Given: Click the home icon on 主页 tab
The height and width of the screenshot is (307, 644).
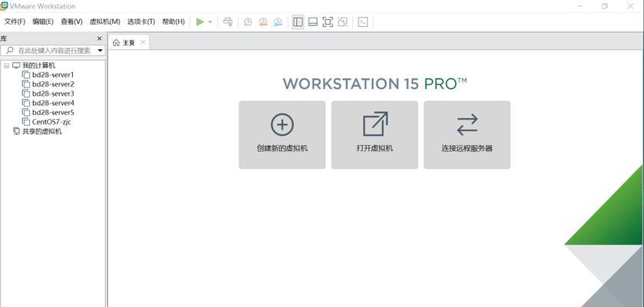Looking at the screenshot, I should coord(116,43).
